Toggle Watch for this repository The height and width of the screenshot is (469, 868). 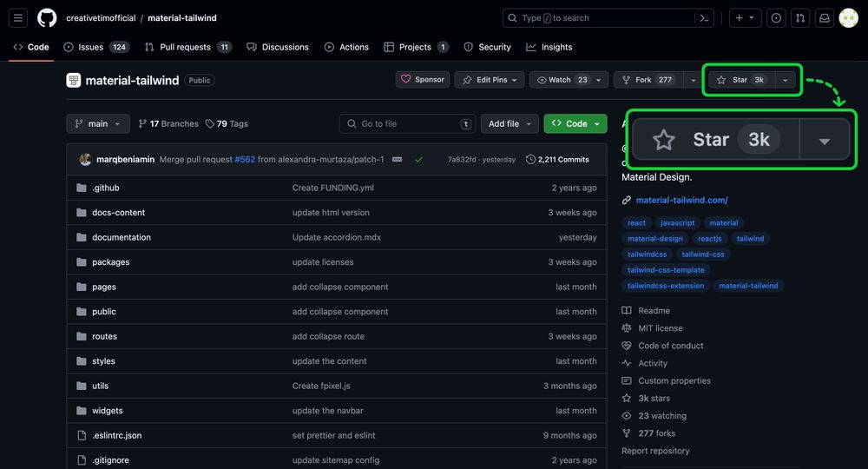point(562,80)
